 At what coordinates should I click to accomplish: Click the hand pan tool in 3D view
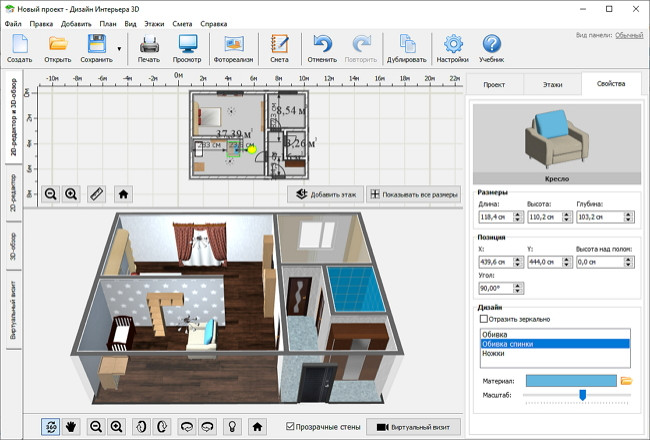coord(73,426)
